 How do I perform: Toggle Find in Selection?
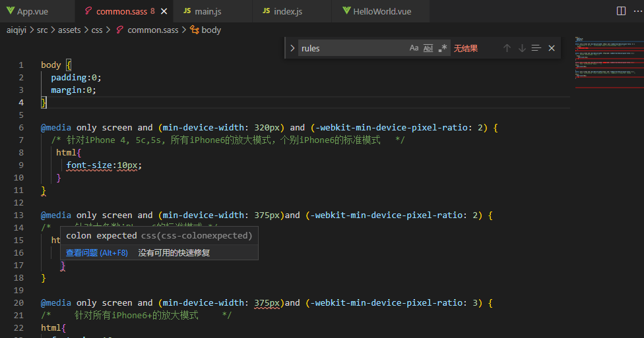(536, 48)
